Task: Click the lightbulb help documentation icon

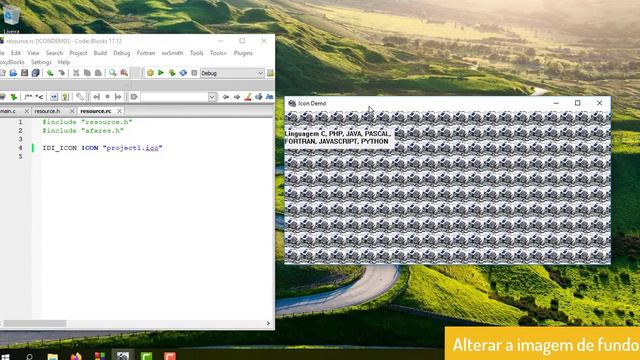Action: coord(65,97)
